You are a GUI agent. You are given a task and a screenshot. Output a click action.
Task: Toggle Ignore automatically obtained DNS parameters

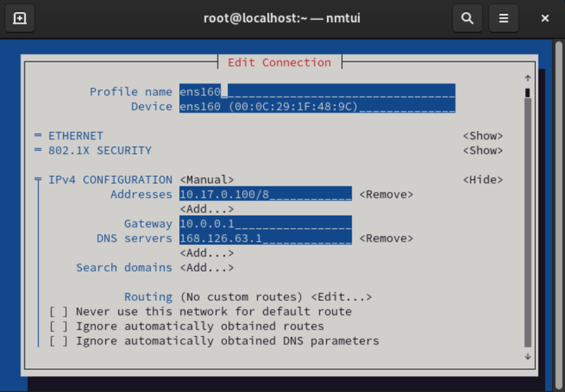[x=58, y=341]
